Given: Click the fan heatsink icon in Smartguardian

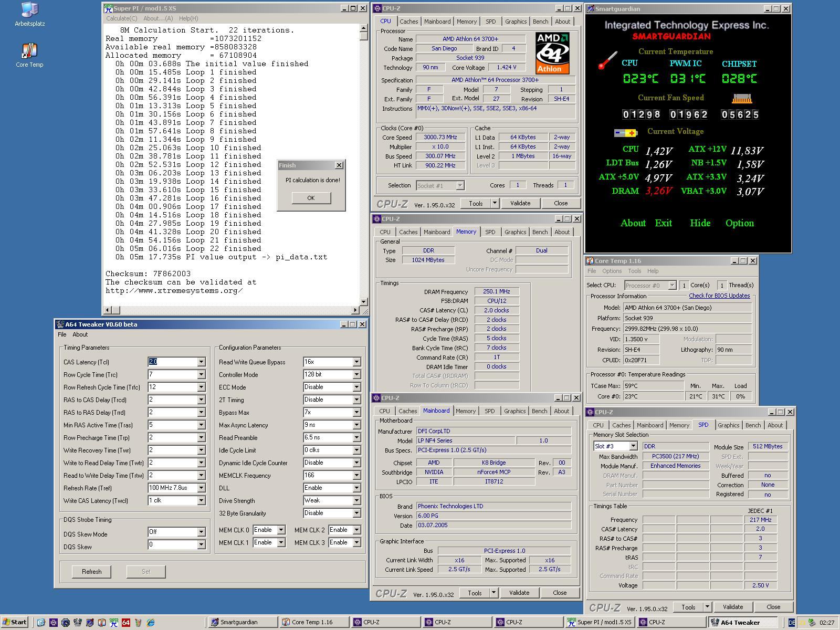Looking at the screenshot, I should coord(742,99).
